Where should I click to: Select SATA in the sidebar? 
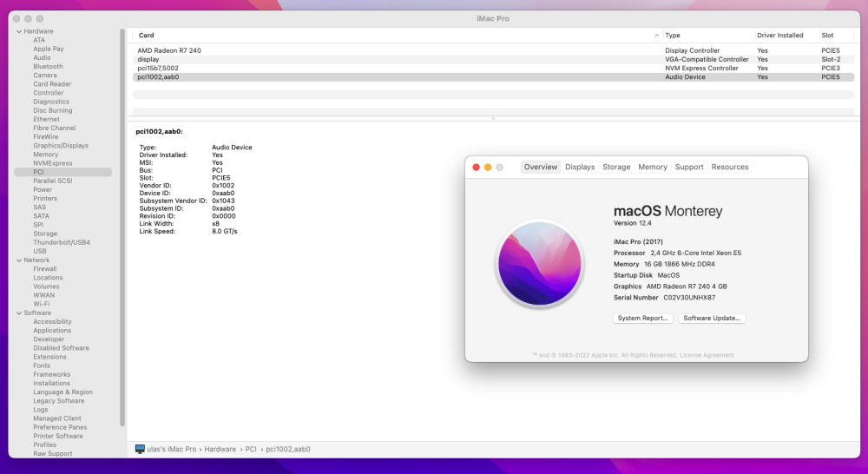tap(41, 216)
